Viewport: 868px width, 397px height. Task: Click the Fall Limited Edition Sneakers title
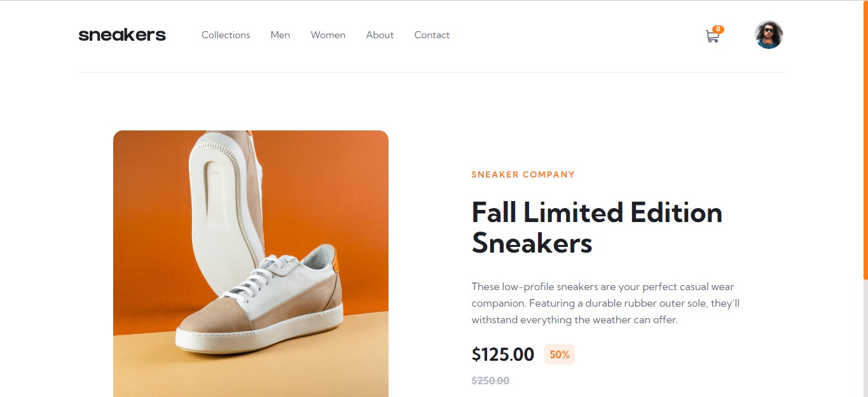coord(596,228)
